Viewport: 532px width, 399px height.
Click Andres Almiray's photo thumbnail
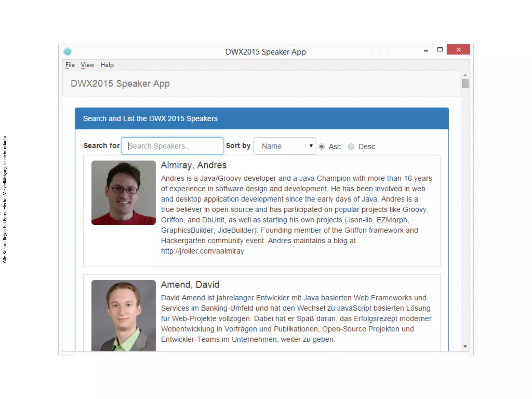point(123,192)
